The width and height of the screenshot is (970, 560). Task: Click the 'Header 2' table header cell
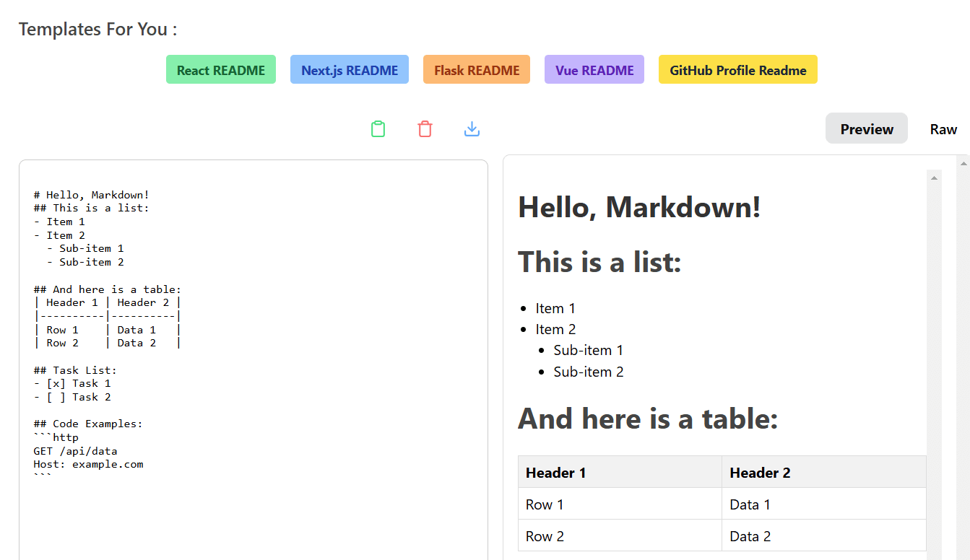coord(824,472)
